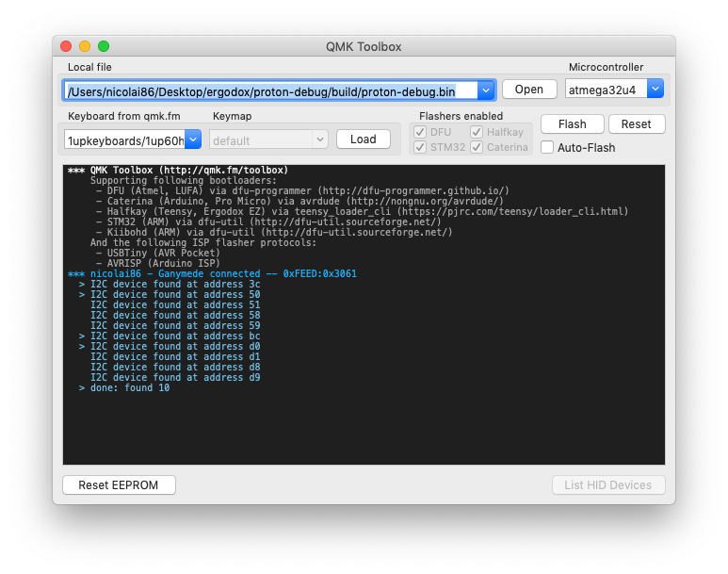Click log line 'I2C device found at address 51'
The height and width of the screenshot is (574, 728).
tap(175, 304)
